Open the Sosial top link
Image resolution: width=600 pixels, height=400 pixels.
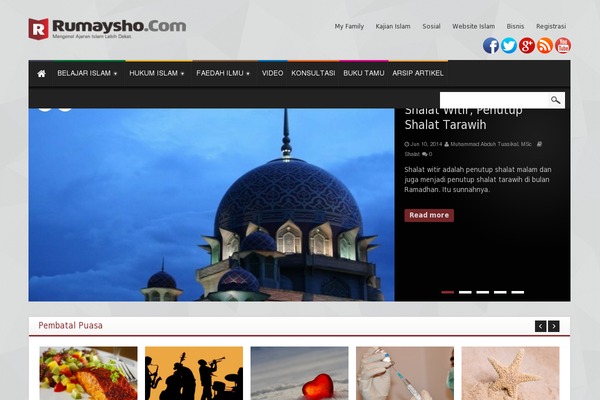click(x=431, y=26)
